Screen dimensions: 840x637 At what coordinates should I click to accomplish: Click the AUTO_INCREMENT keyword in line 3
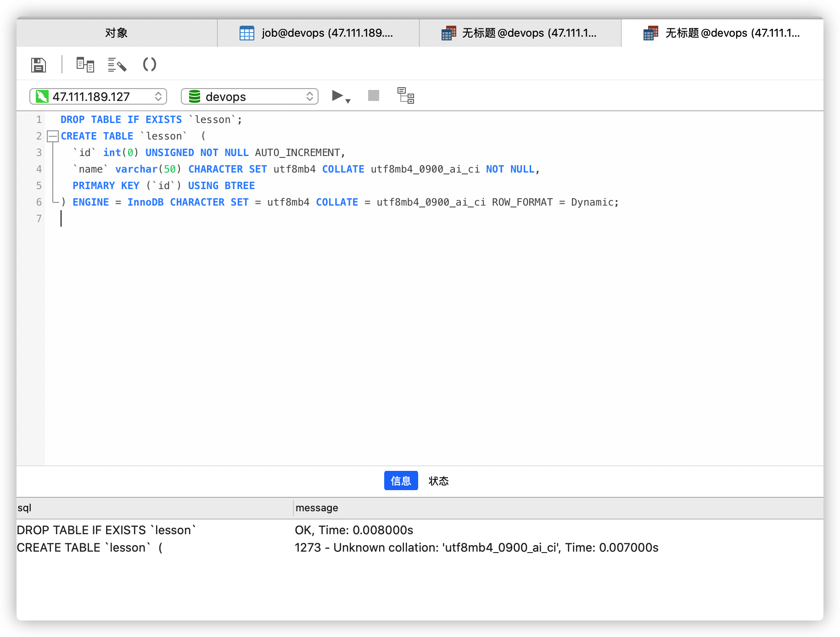[x=297, y=152]
